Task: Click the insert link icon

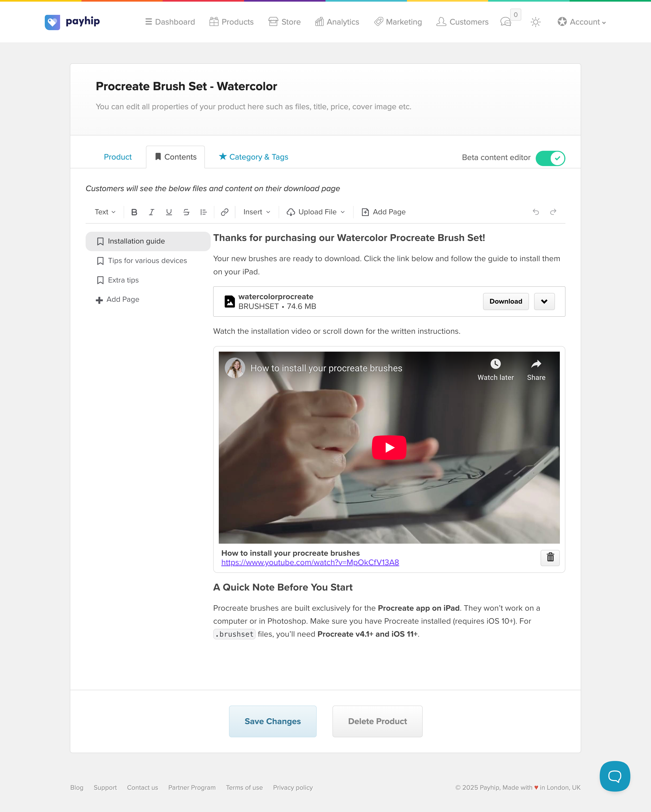Action: (225, 212)
